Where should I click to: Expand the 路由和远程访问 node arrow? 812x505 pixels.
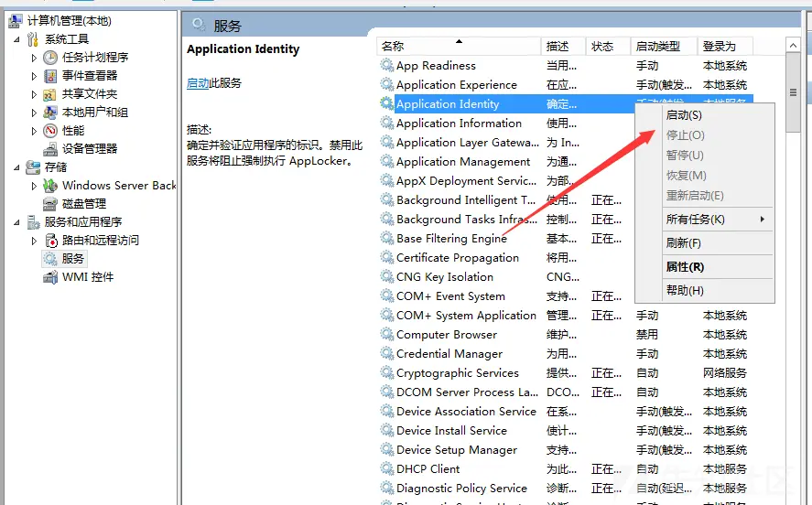pyautogui.click(x=35, y=241)
